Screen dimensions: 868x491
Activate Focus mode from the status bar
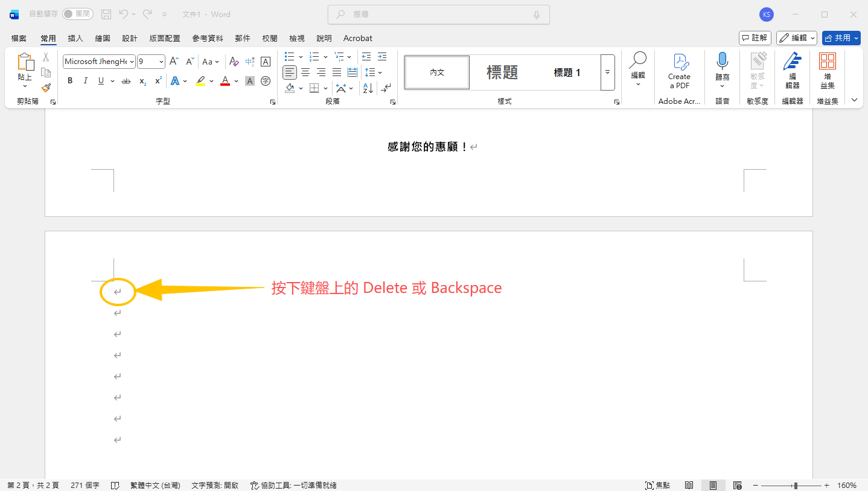click(657, 485)
